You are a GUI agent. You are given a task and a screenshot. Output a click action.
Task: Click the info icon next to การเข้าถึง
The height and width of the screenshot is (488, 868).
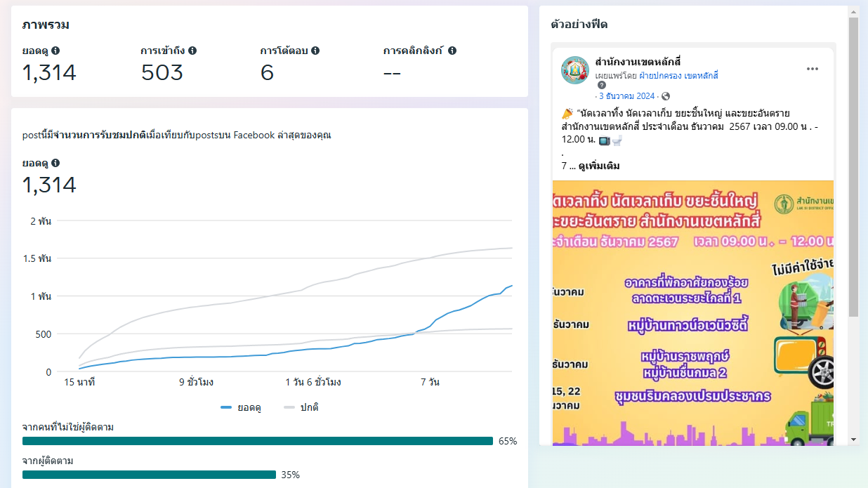[x=192, y=51]
